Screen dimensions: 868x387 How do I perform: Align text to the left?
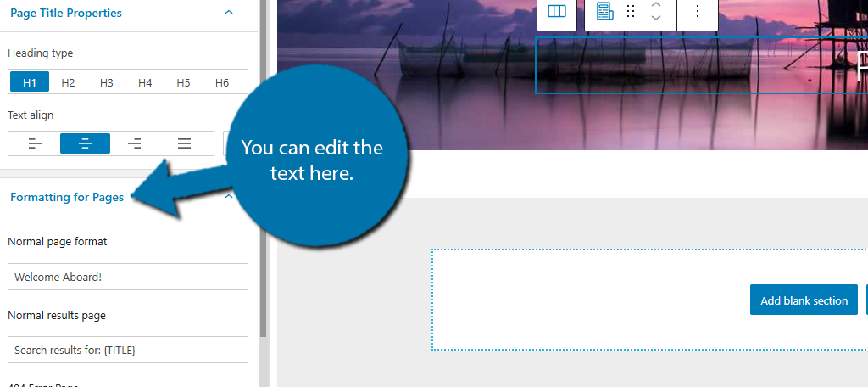[36, 143]
